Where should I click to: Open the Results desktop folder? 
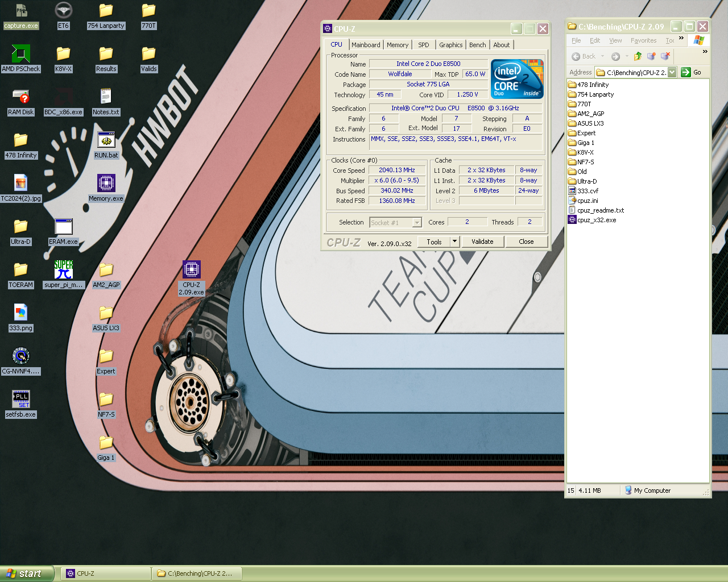tap(106, 59)
